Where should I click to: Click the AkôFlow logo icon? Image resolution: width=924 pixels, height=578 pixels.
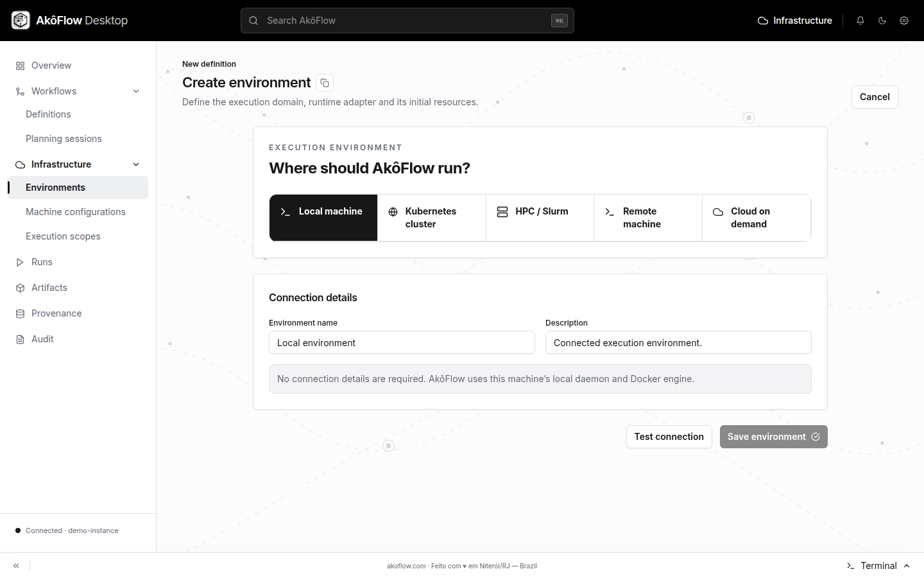click(21, 21)
